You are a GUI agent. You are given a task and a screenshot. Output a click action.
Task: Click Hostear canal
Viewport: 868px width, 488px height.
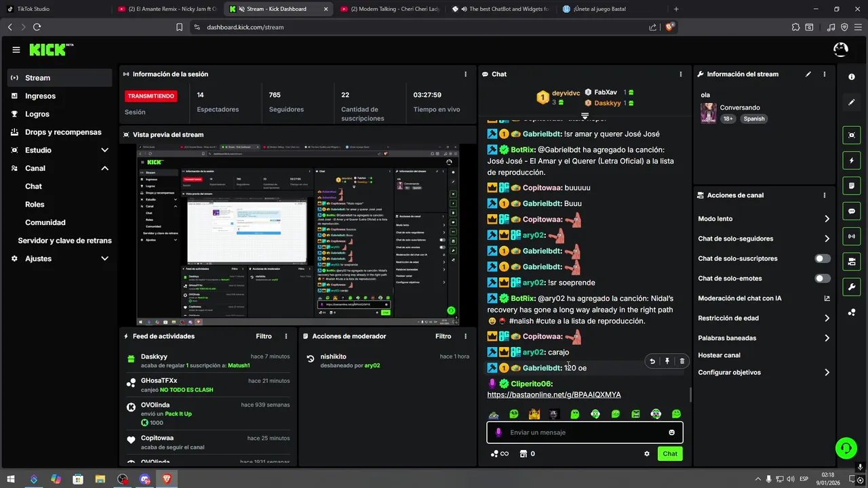[x=719, y=355]
